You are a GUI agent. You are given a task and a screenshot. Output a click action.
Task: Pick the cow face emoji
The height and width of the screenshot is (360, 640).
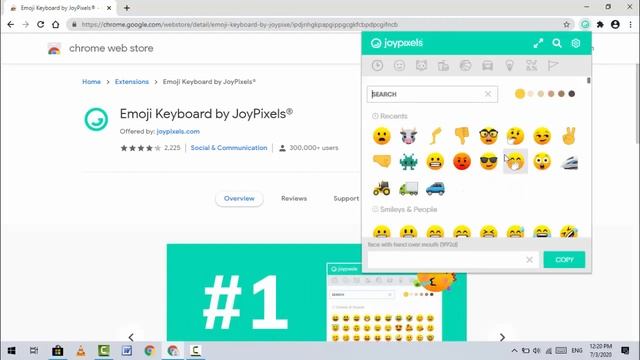(x=409, y=136)
